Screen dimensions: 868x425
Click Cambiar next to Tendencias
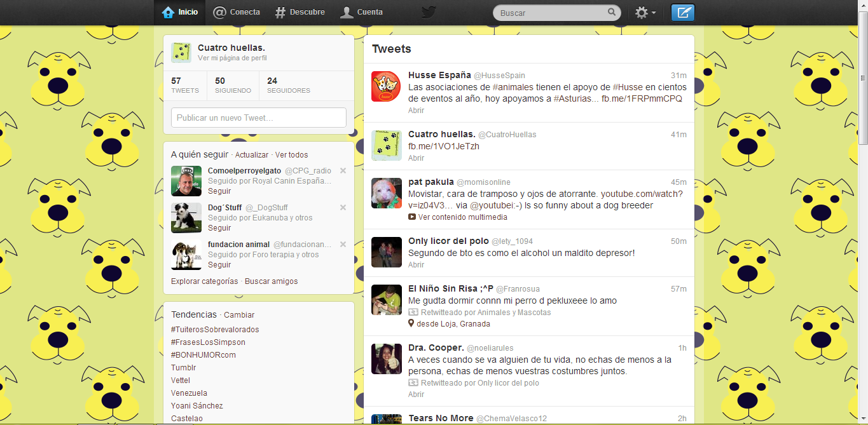(x=239, y=315)
